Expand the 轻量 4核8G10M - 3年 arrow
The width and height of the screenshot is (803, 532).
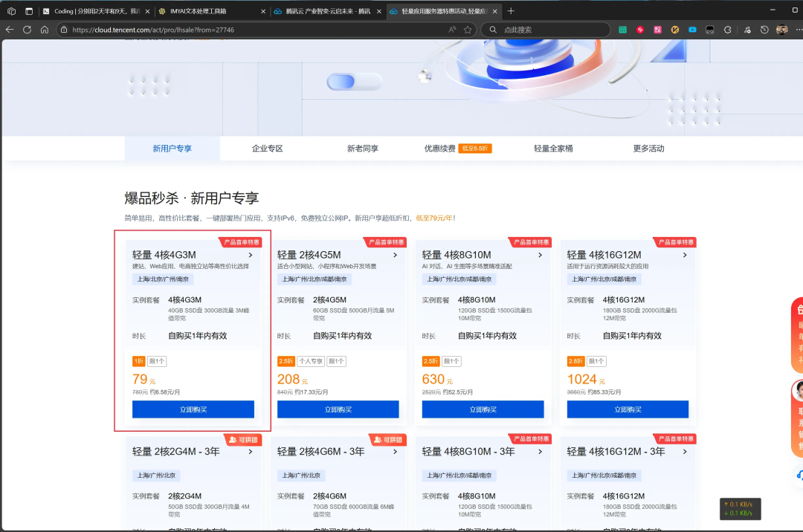541,452
